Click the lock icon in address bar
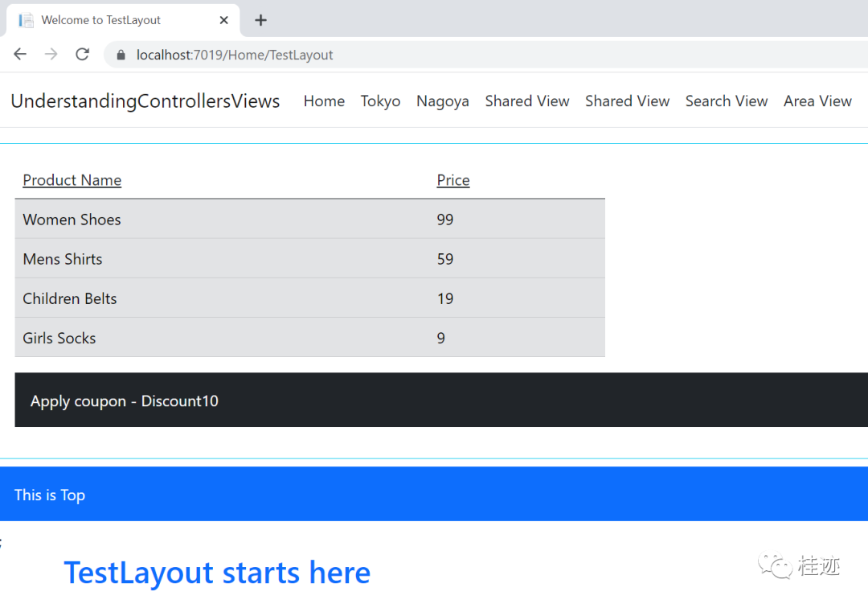This screenshot has width=868, height=604. (x=121, y=55)
